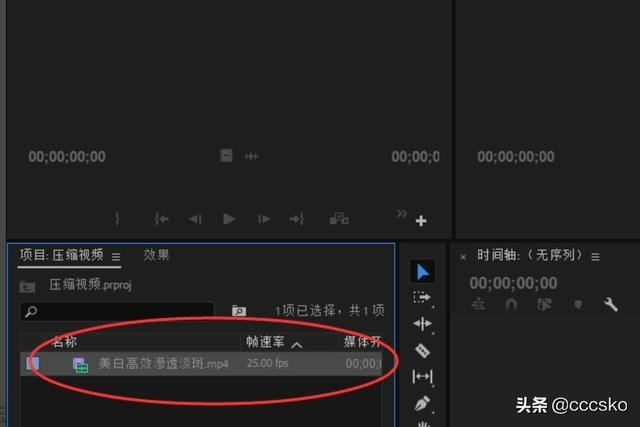Toggle insert sequences as nests button
Screen dimensions: 640x427
point(478,304)
